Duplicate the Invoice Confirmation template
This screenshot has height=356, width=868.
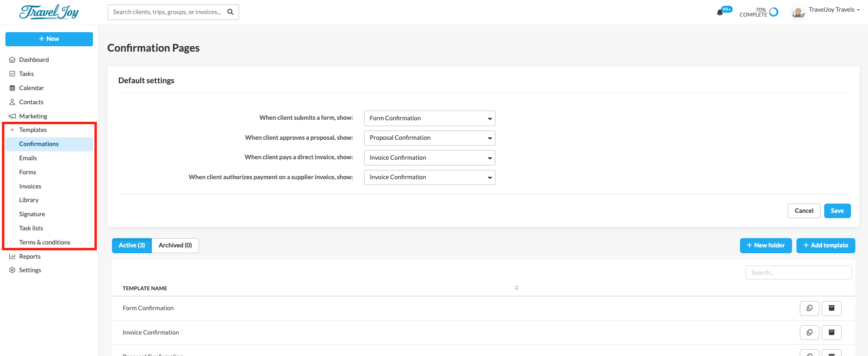point(810,333)
